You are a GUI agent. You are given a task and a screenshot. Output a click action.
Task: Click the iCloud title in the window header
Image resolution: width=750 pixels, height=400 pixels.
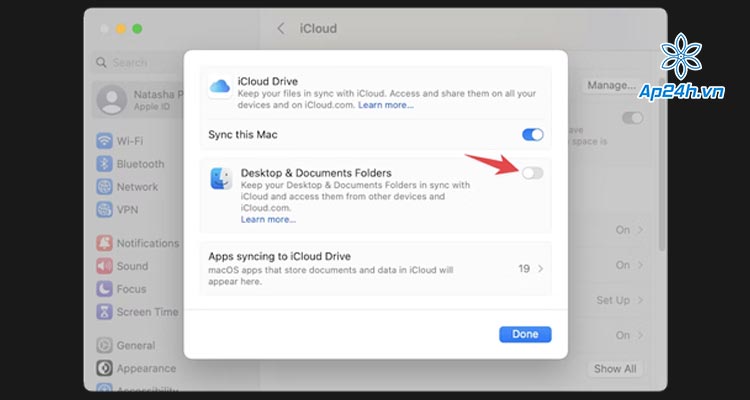[x=318, y=29]
